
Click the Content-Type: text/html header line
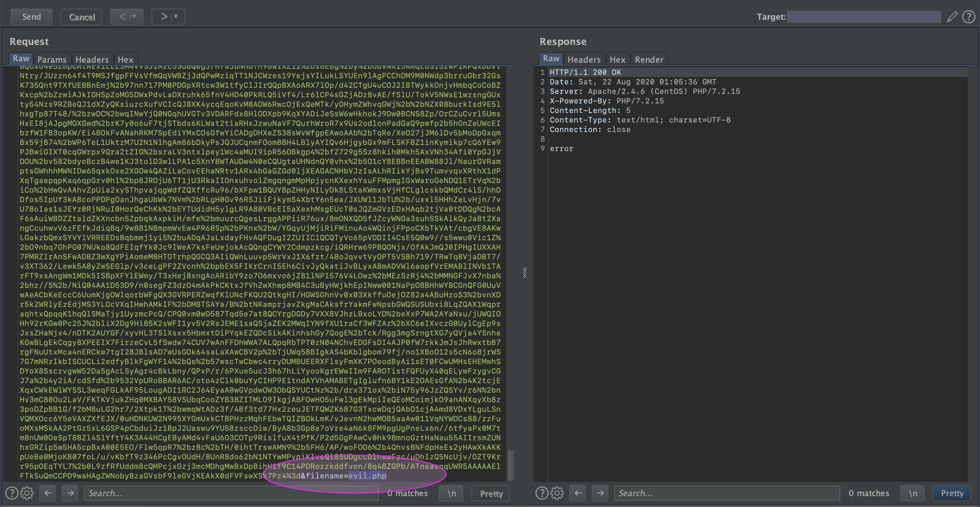coord(640,120)
